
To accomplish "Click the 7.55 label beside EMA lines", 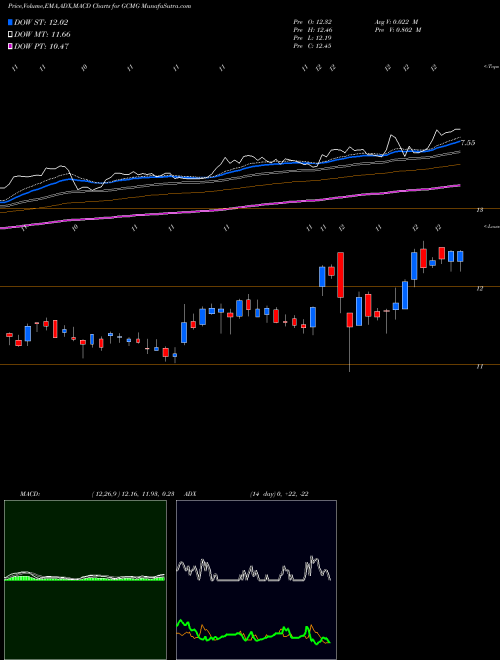I will [x=468, y=143].
